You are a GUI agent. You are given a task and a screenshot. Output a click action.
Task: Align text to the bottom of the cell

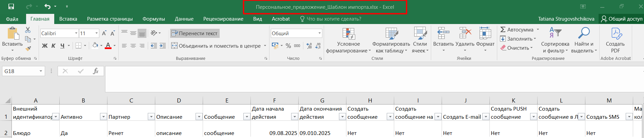tap(142, 33)
